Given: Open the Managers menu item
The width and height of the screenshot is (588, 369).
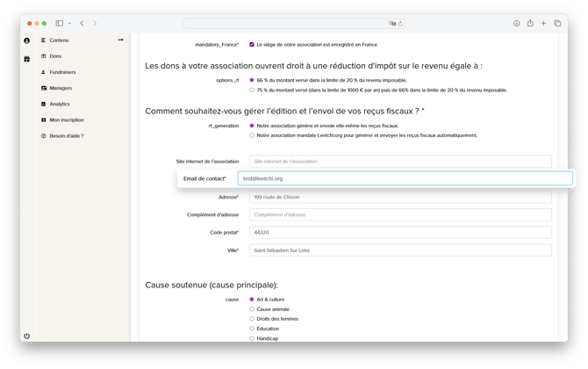Looking at the screenshot, I should click(x=61, y=88).
